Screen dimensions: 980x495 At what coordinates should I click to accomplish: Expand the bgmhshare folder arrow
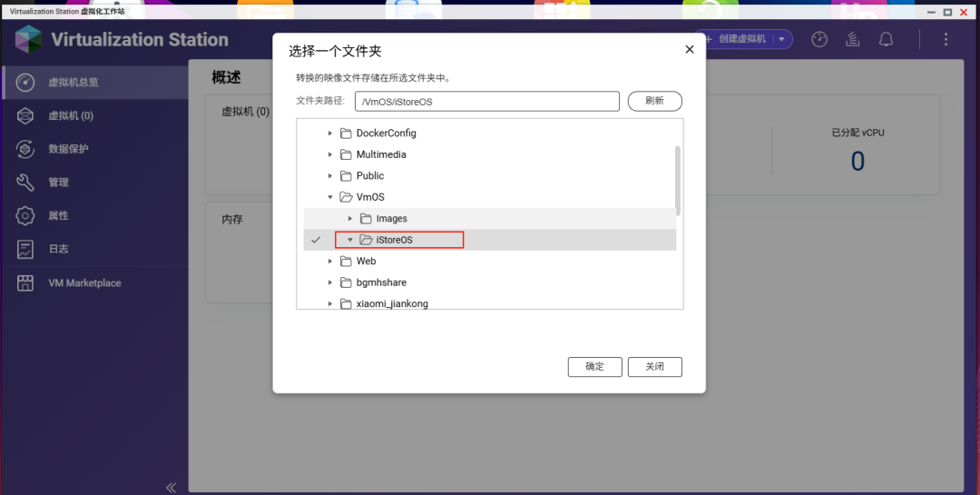(x=330, y=282)
